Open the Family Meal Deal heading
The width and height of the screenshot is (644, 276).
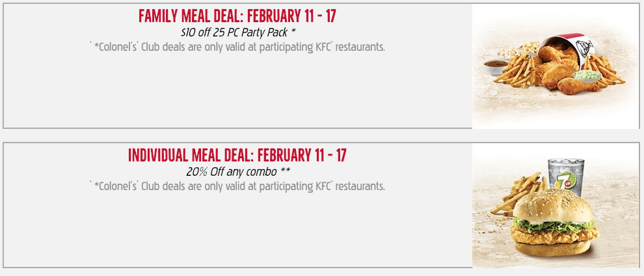click(x=237, y=16)
